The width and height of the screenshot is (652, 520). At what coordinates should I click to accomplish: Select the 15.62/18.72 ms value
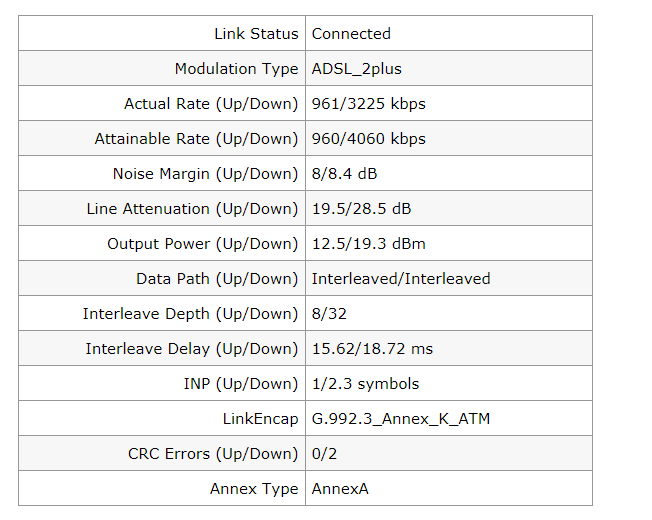point(372,349)
